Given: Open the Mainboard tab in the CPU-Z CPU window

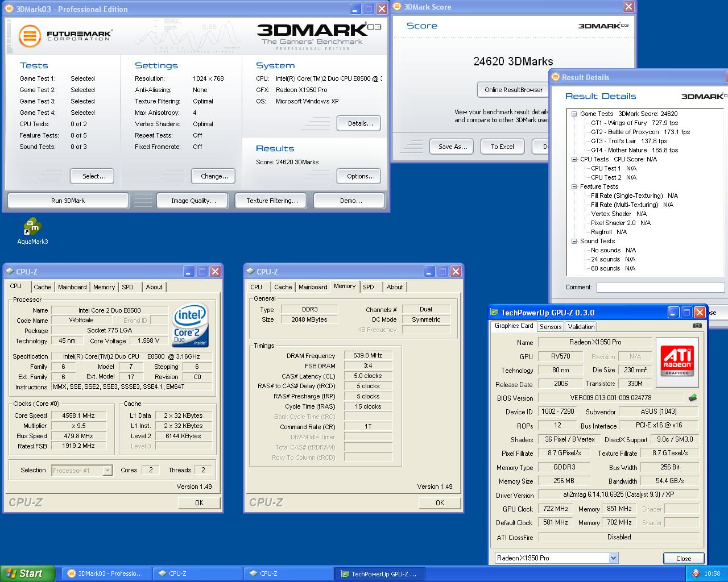Looking at the screenshot, I should [72, 287].
